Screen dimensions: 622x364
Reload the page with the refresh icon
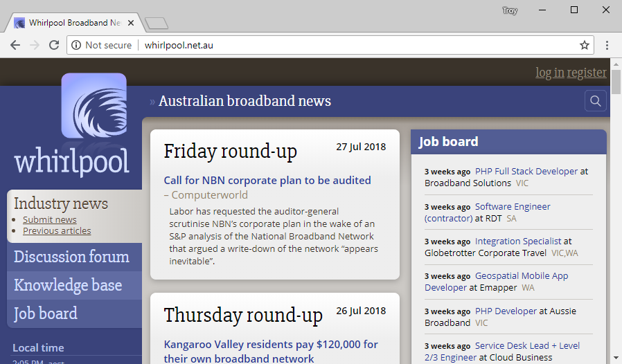(54, 45)
